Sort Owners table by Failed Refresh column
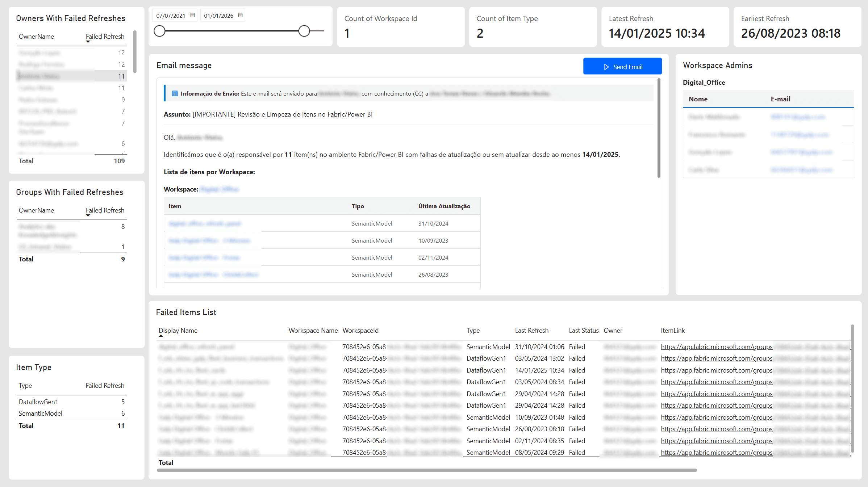 pos(105,37)
